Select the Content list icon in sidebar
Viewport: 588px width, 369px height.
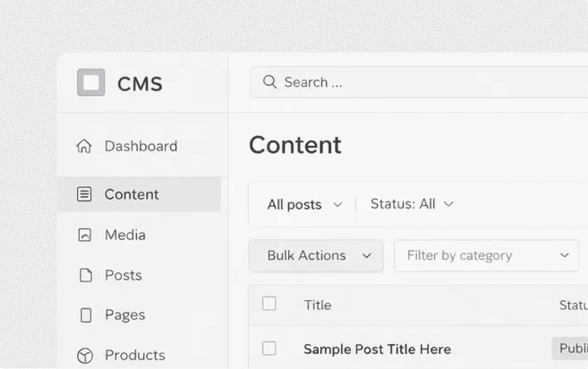click(84, 194)
